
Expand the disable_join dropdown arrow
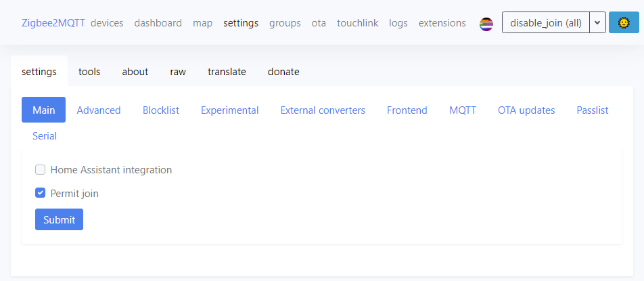pyautogui.click(x=597, y=22)
